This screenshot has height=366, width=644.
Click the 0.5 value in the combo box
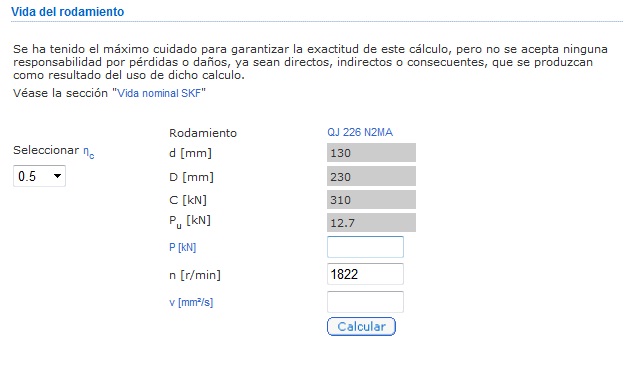pyautogui.click(x=27, y=176)
